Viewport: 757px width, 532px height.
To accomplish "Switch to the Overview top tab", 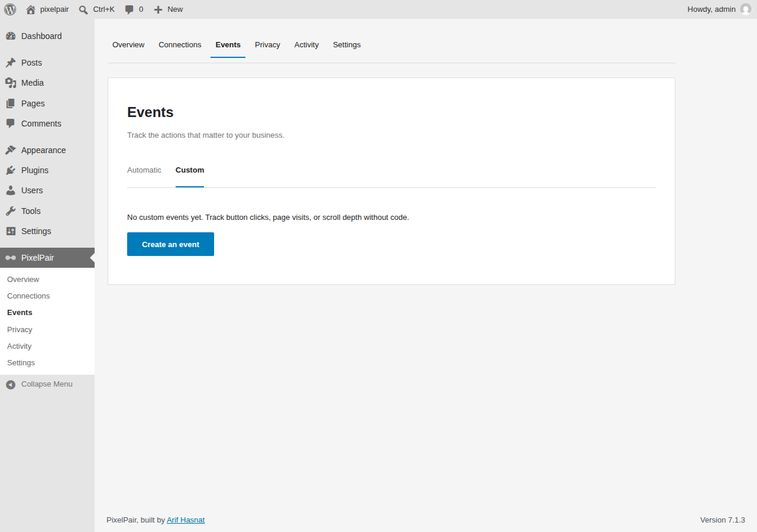I will click(x=128, y=45).
